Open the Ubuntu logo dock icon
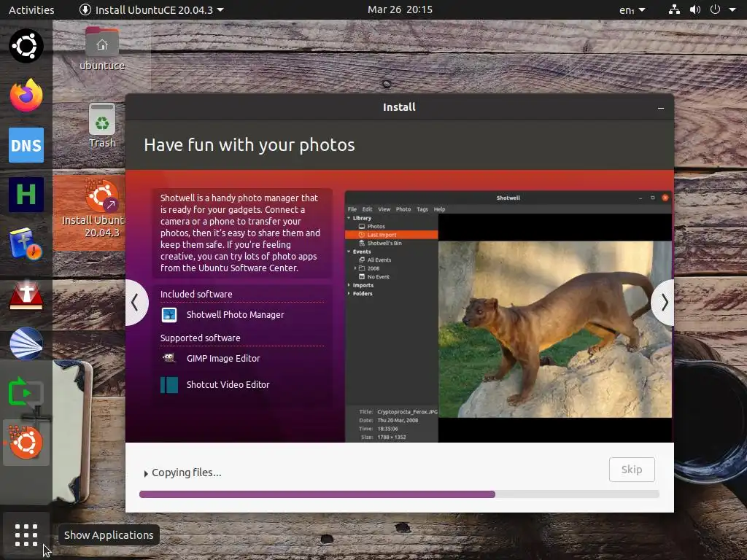747x560 pixels. point(26,46)
